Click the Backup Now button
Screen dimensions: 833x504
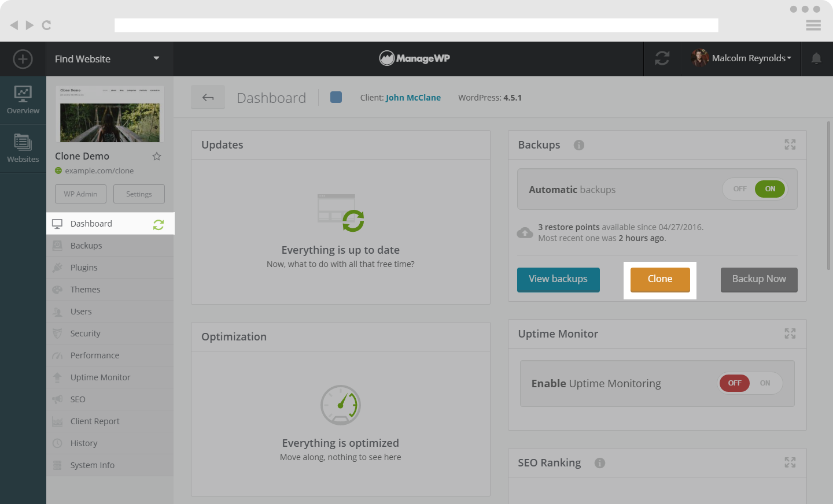click(759, 280)
